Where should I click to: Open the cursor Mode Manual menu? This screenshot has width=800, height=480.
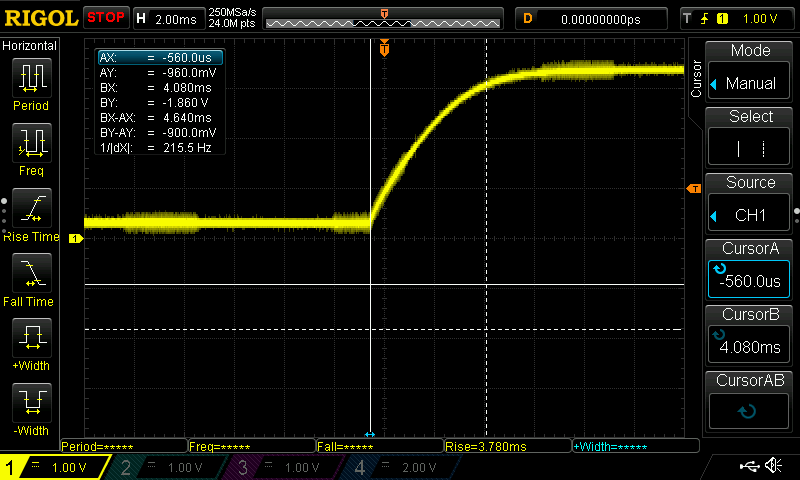click(750, 71)
